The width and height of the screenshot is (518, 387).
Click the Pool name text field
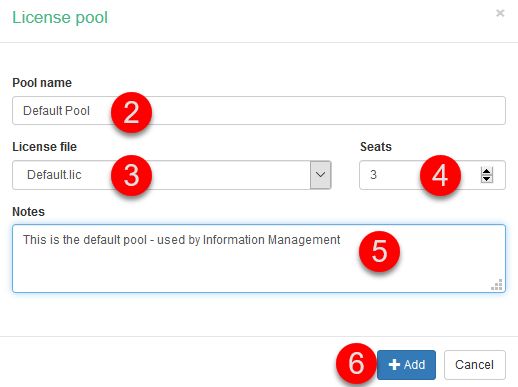point(259,111)
